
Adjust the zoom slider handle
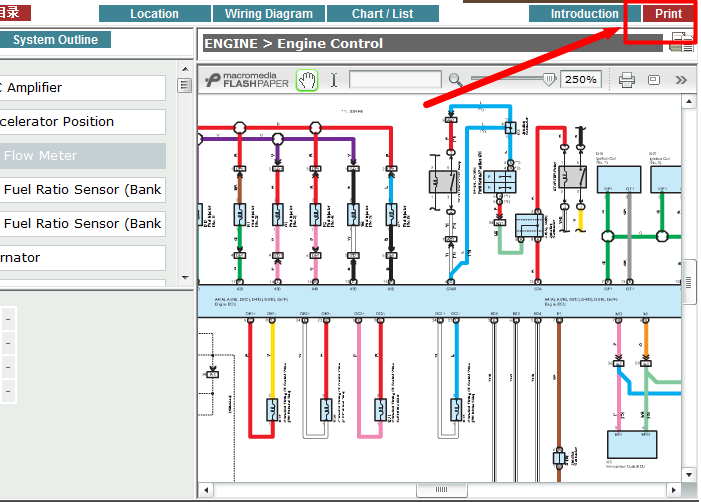click(x=549, y=79)
